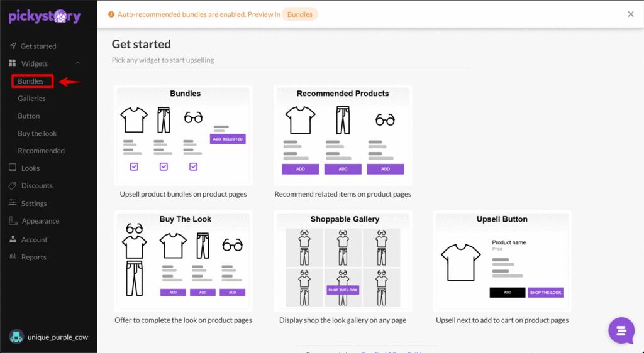Open the Galleries sidebar menu item
The height and width of the screenshot is (353, 644).
point(31,99)
